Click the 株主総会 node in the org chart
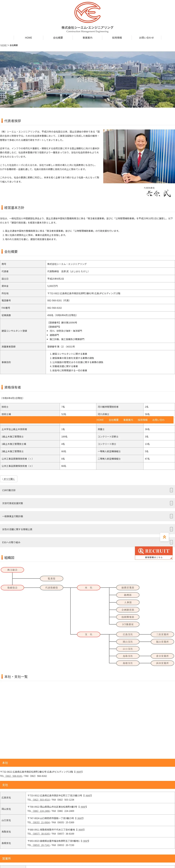Screen dimensions: 175x868 point(12,570)
